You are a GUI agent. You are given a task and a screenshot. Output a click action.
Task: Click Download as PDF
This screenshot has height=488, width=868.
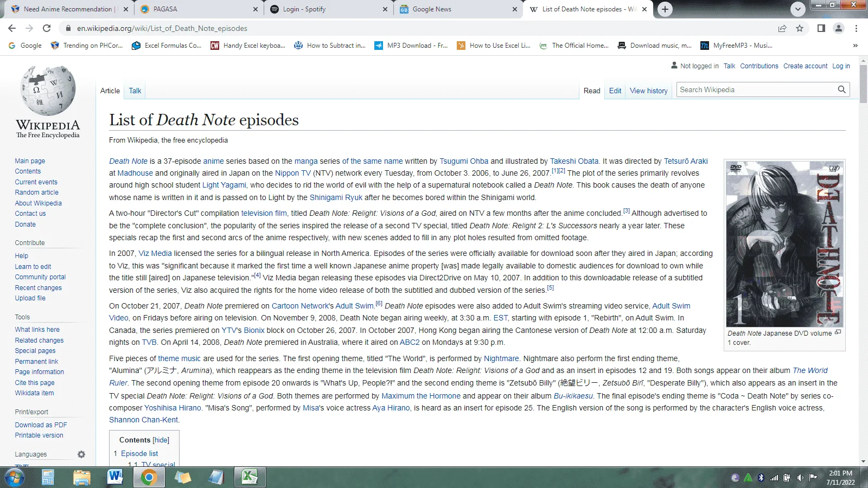click(41, 425)
